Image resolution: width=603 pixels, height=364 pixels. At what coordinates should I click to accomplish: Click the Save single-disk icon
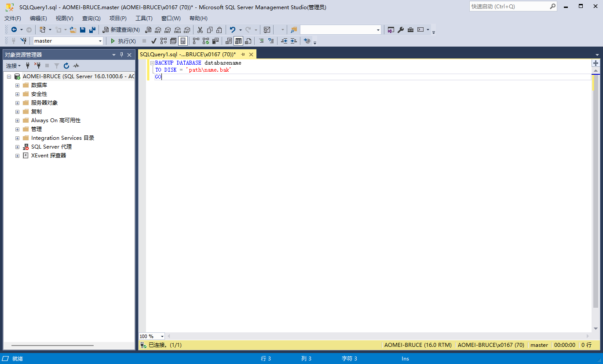[x=83, y=29]
